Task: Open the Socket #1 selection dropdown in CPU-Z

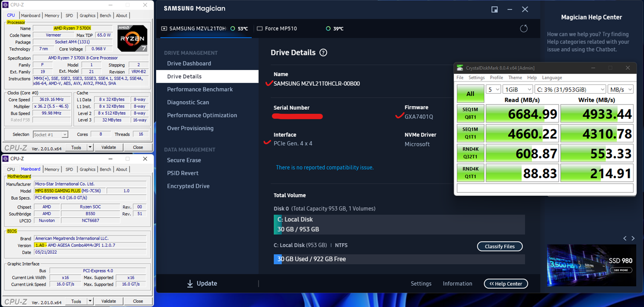Action: 50,135
